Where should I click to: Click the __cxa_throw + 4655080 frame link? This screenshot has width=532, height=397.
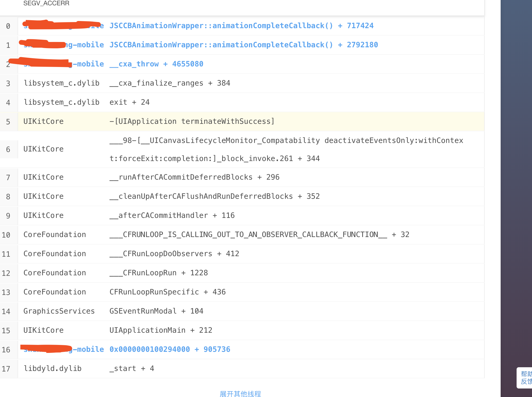pyautogui.click(x=156, y=64)
